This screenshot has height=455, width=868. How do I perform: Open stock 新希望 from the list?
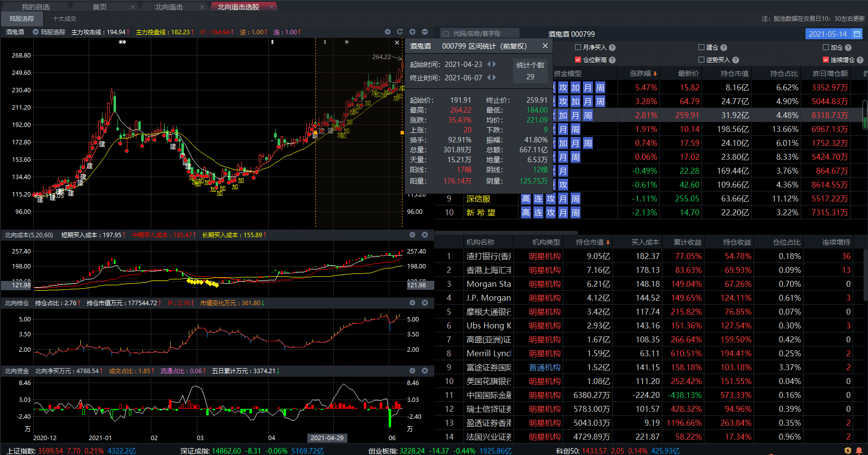pyautogui.click(x=481, y=213)
